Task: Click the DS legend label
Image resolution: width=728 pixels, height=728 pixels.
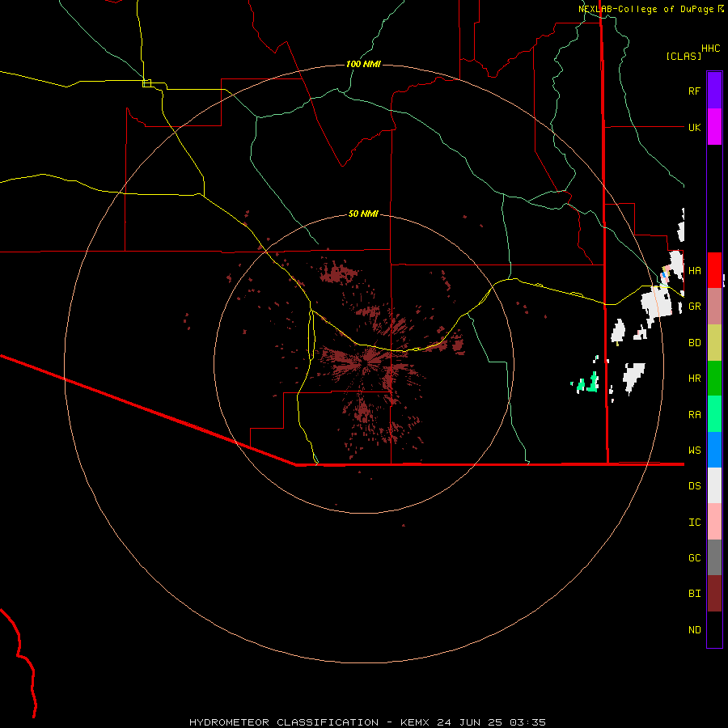Action: (694, 486)
